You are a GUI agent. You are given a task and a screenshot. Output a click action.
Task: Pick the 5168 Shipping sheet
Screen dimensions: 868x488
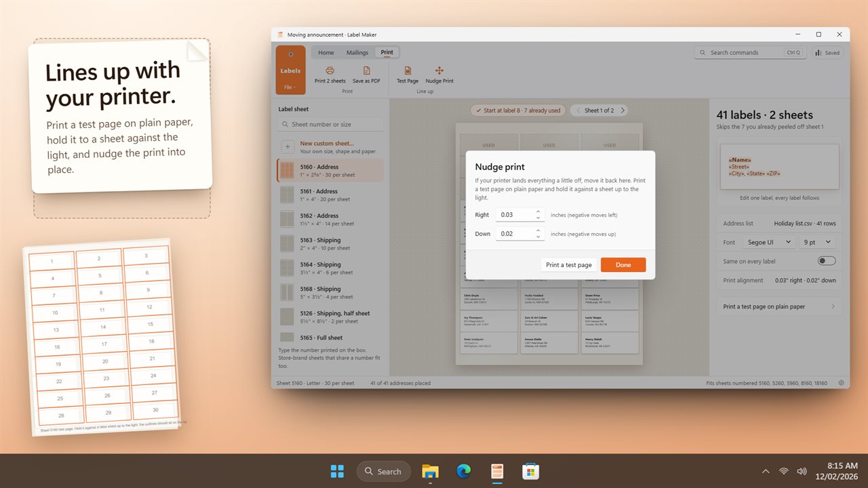(330, 293)
